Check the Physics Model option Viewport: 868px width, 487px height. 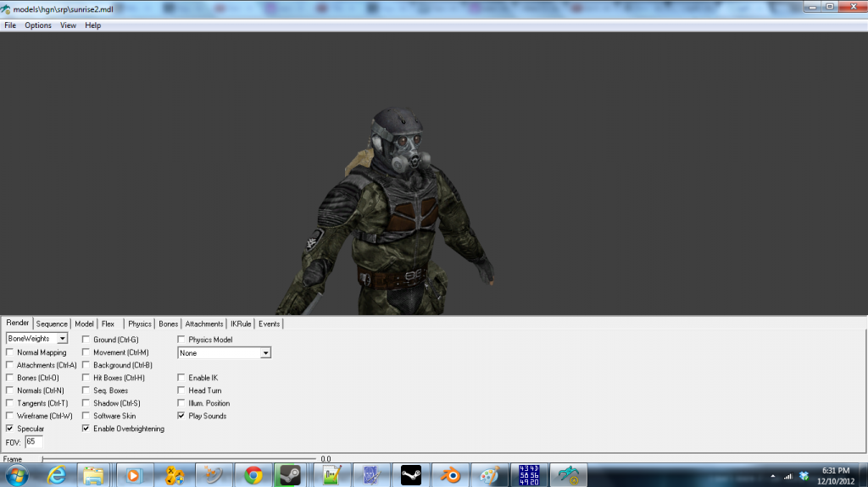pos(181,340)
